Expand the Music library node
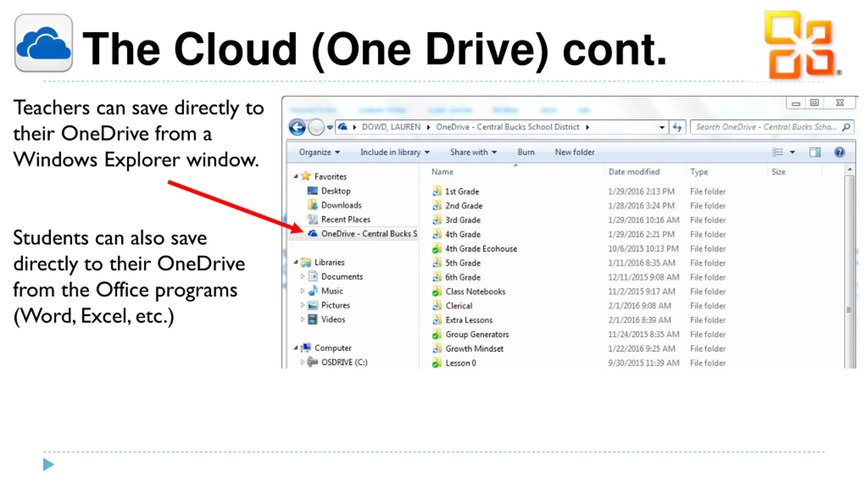868x488 pixels. coord(302,291)
